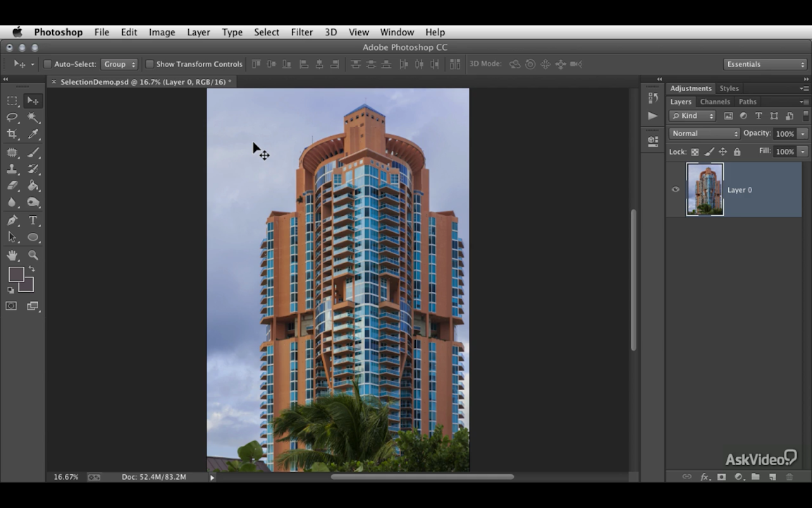Click the Layer 0 thumbnail
Screen dimensions: 812x508
(705, 189)
